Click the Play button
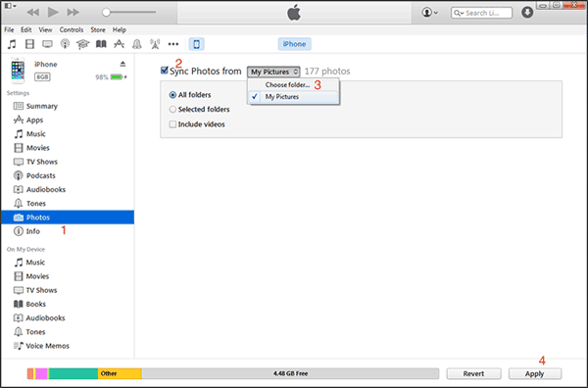The image size is (588, 388). 53,13
